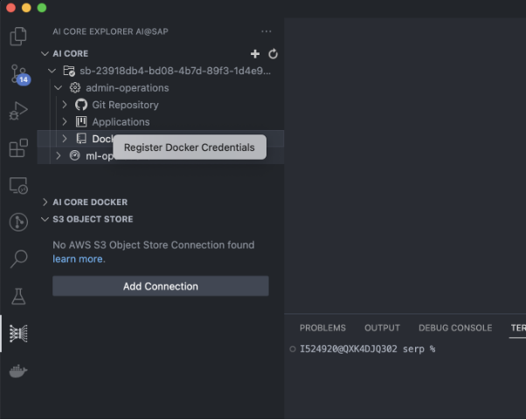The height and width of the screenshot is (420, 526).
Task: Expand the Git Repository node
Action: (x=65, y=105)
